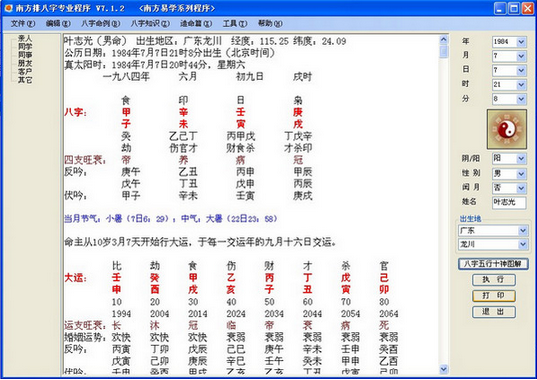This screenshot has width=537, height=380.
Task: Select 同学 in the category tree
Action: 25,46
